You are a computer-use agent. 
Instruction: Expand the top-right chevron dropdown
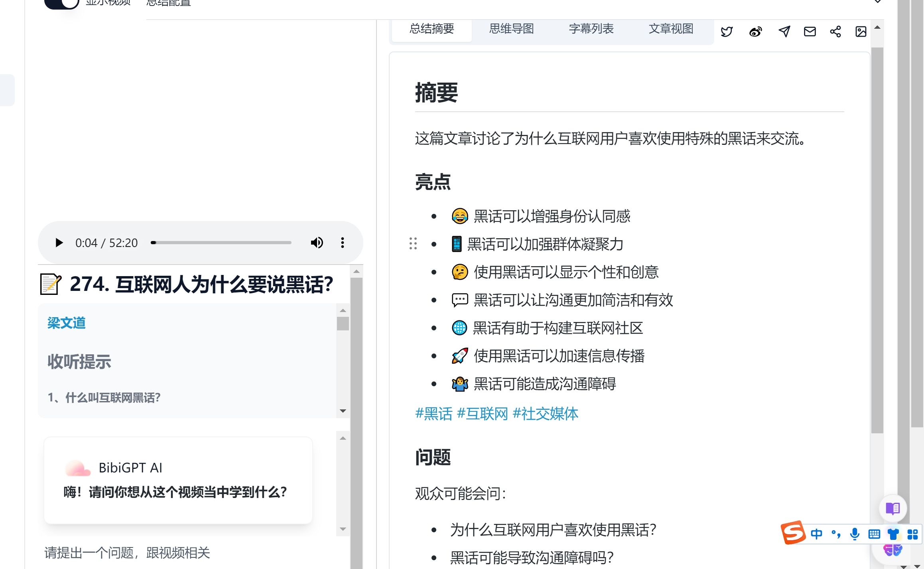[x=877, y=2]
